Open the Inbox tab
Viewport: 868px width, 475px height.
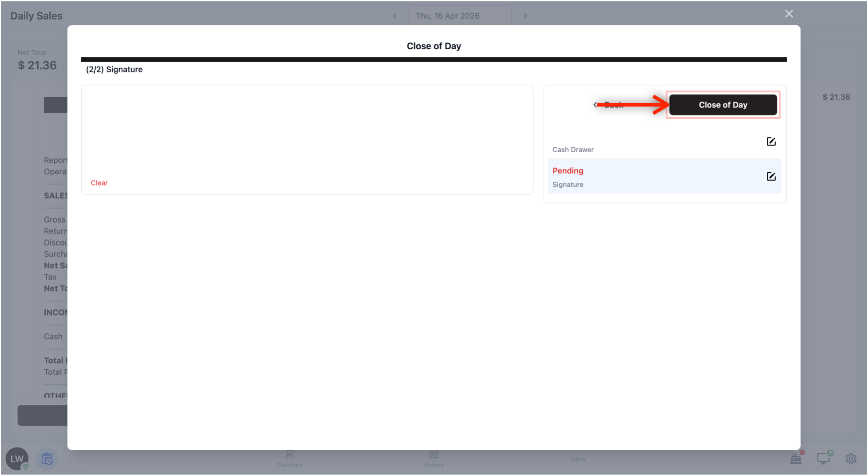(x=578, y=459)
